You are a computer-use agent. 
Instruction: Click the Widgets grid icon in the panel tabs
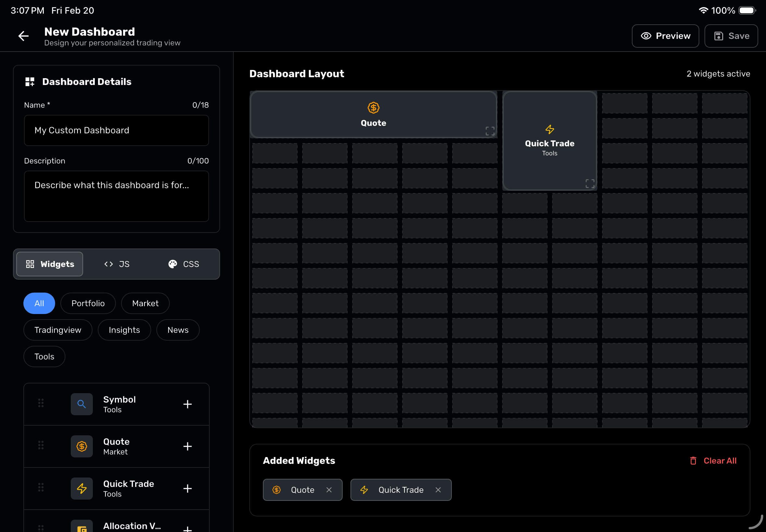(30, 264)
